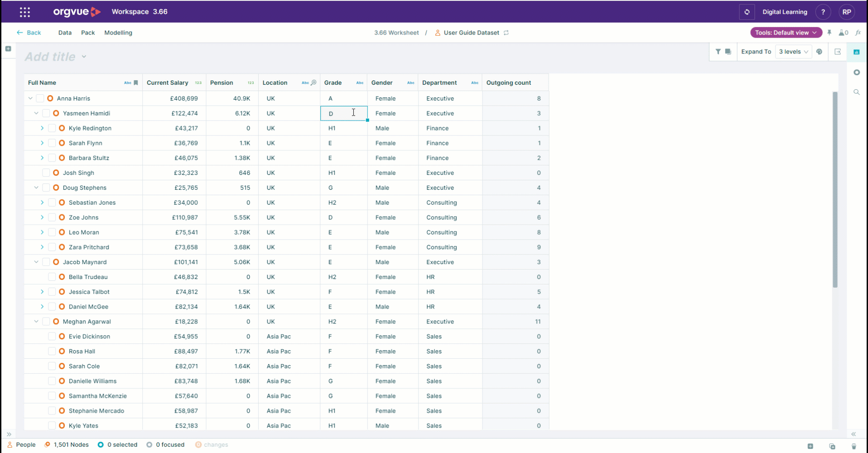868x453 pixels.
Task: Expand the Barbara Stultz node
Action: point(42,158)
